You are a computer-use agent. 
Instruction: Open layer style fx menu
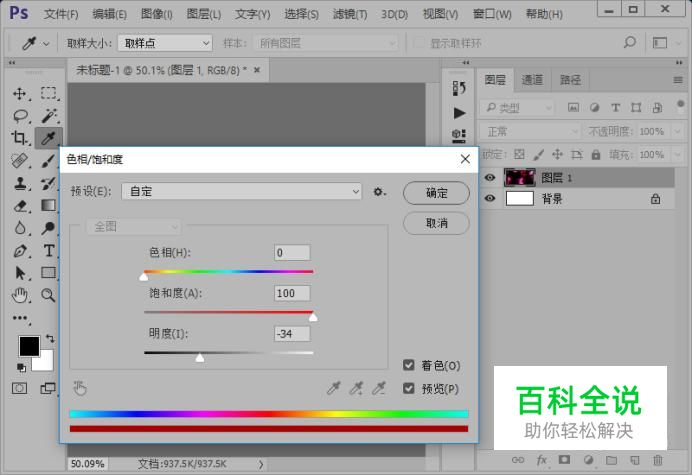(541, 460)
